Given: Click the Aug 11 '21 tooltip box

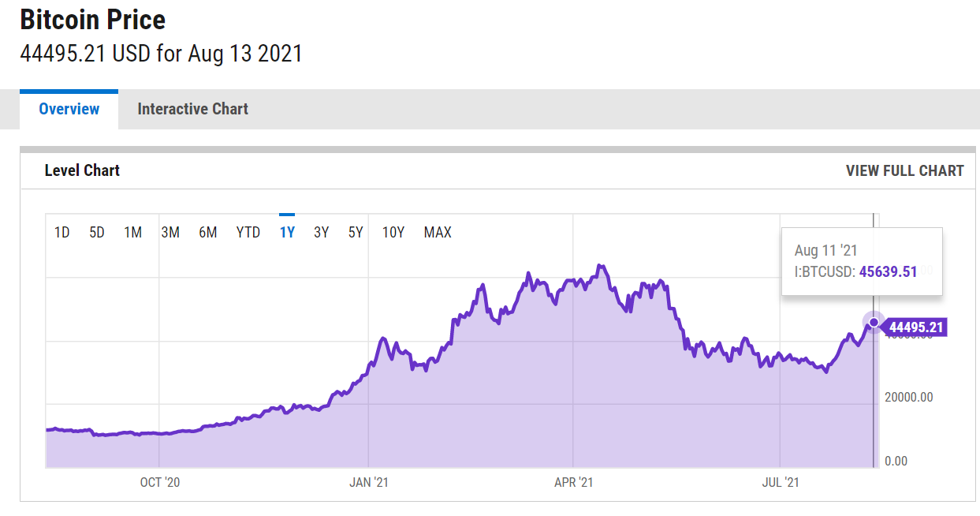Looking at the screenshot, I should coord(862,261).
